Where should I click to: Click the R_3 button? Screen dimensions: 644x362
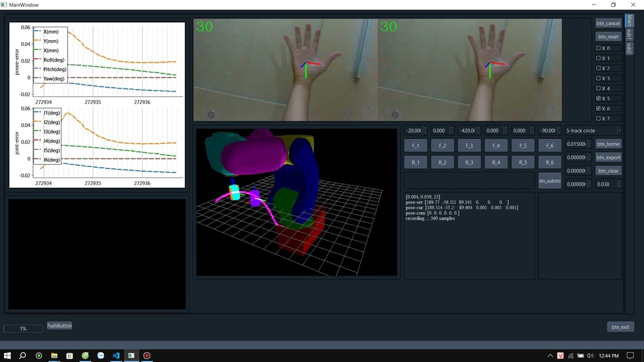pyautogui.click(x=469, y=162)
